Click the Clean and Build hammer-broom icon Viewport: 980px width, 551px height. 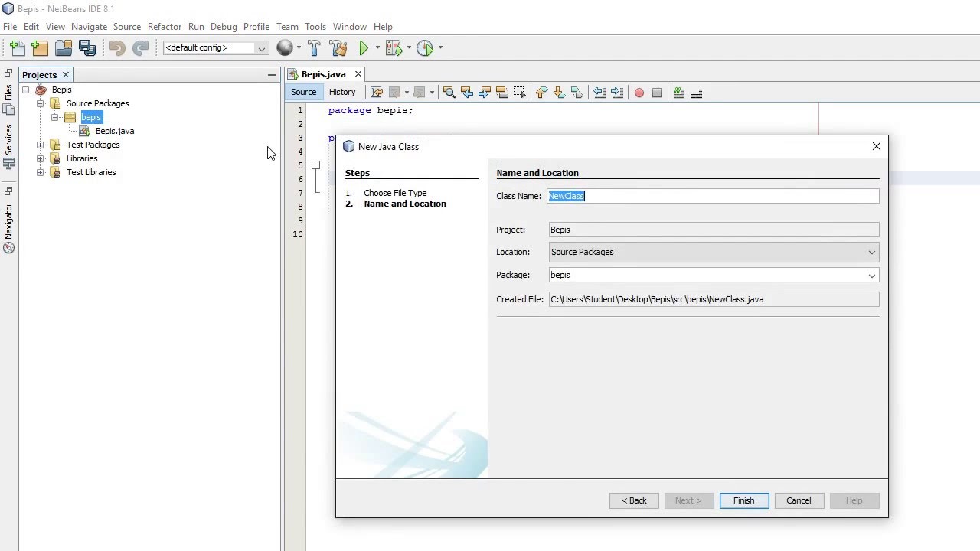[x=338, y=47]
